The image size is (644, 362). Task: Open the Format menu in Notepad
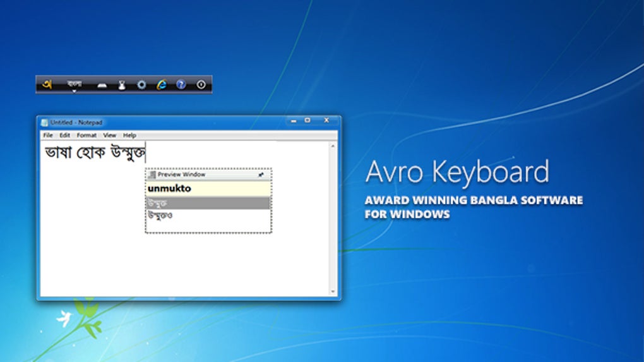tap(86, 135)
